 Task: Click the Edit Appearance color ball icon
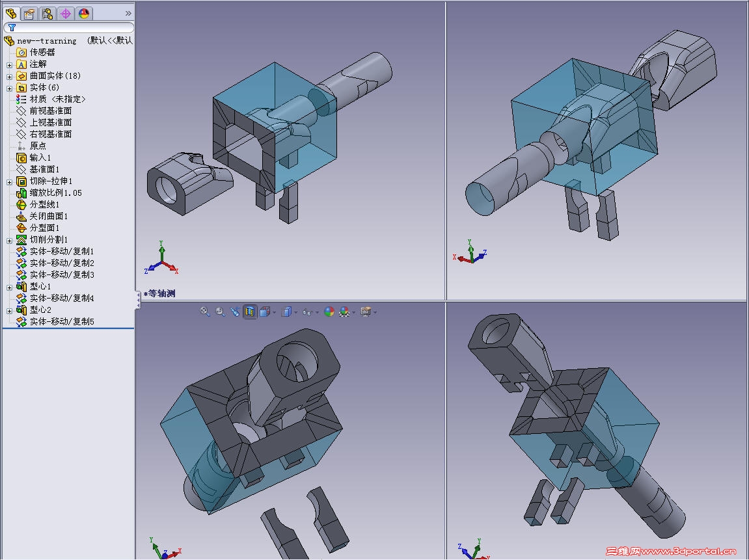coord(329,312)
